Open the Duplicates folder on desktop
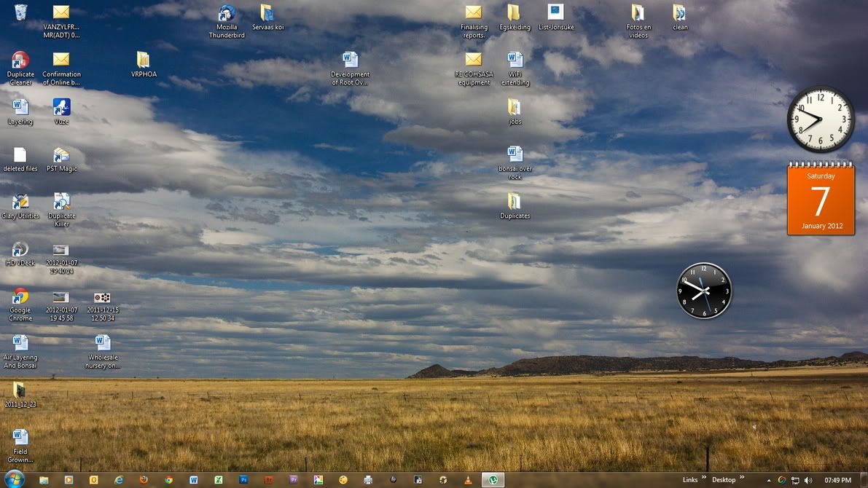This screenshot has height=488, width=868. click(x=515, y=202)
